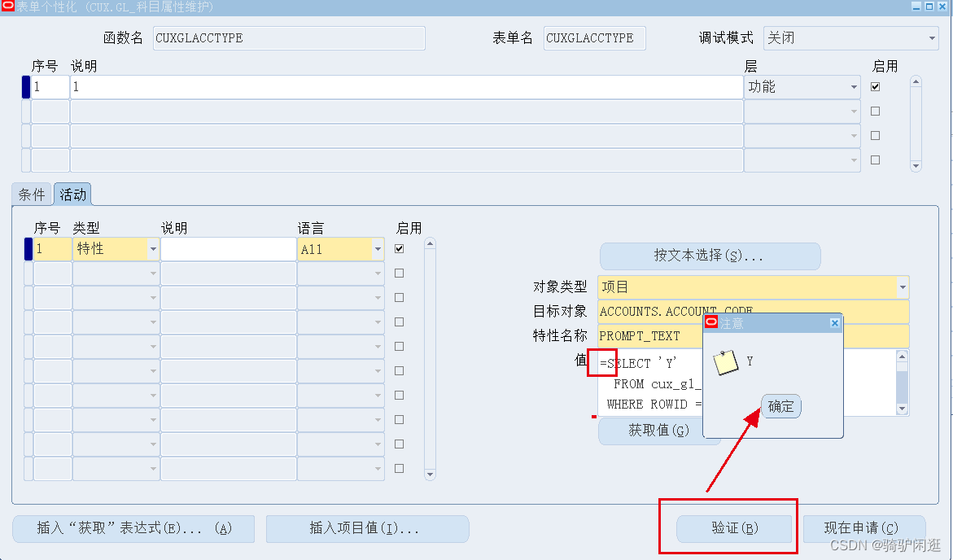Viewport: 953px width, 560px height.
Task: Click the yellow note icon in the dialog
Action: (726, 362)
